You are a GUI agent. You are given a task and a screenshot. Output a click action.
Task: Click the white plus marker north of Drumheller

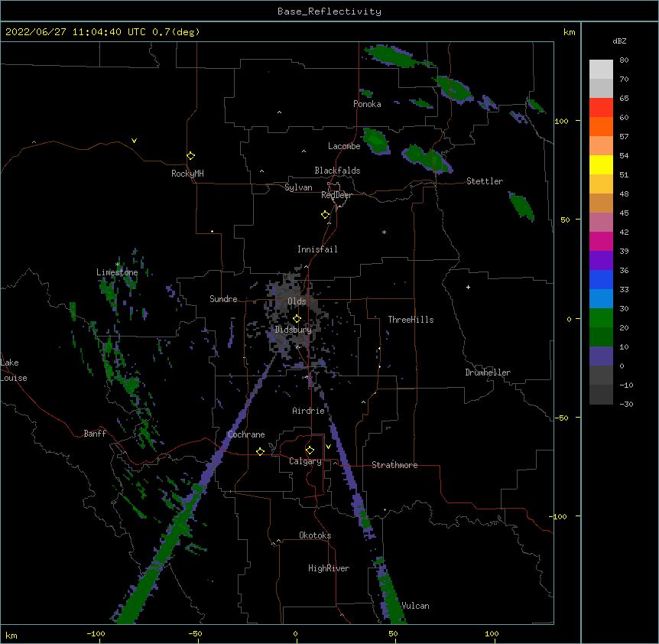[x=468, y=287]
